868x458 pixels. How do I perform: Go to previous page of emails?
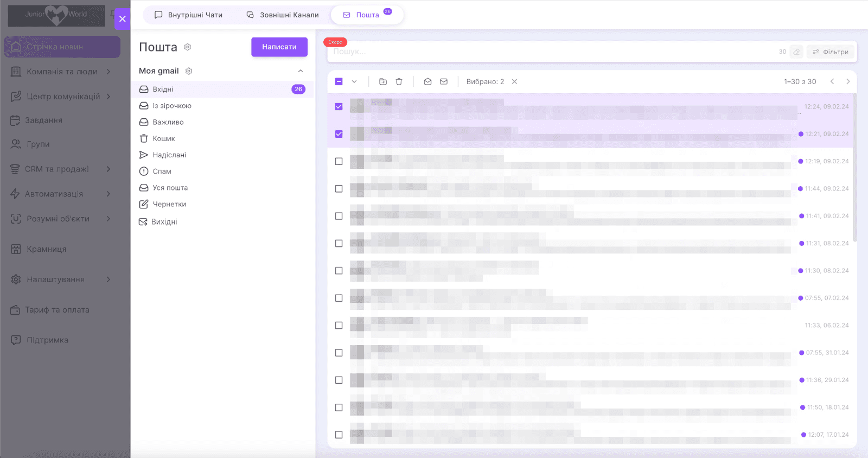click(x=832, y=81)
